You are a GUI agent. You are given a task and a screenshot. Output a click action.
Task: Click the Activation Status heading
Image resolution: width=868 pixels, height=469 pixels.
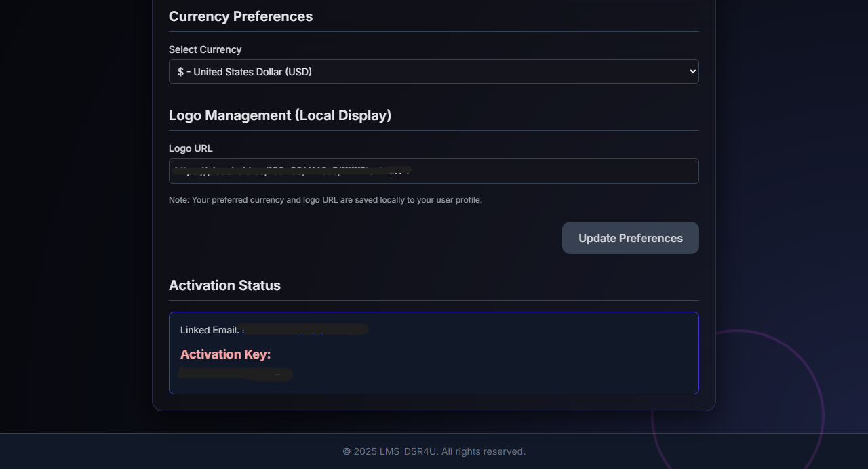[x=224, y=285]
